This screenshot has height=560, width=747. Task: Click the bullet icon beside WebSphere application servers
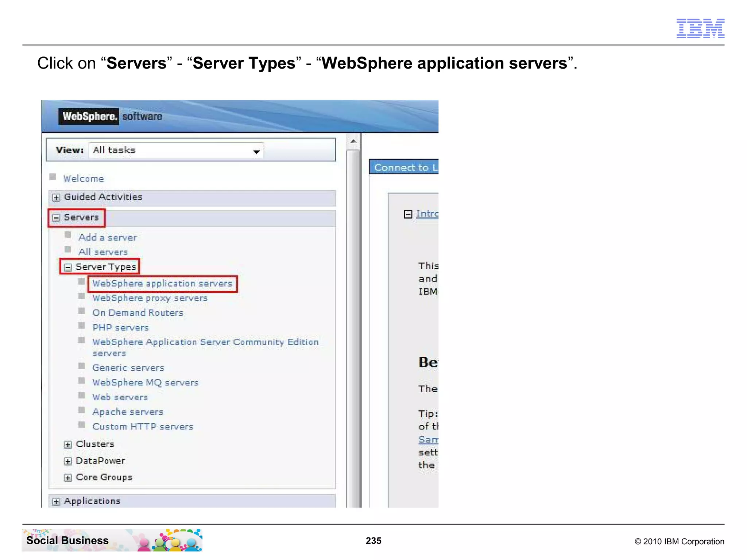(x=81, y=281)
